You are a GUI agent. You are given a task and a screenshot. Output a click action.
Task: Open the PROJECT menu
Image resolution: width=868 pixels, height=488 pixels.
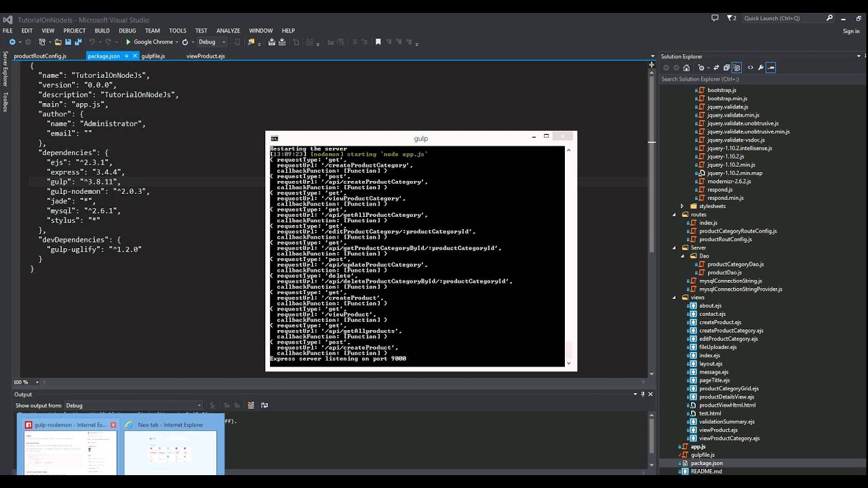[75, 30]
